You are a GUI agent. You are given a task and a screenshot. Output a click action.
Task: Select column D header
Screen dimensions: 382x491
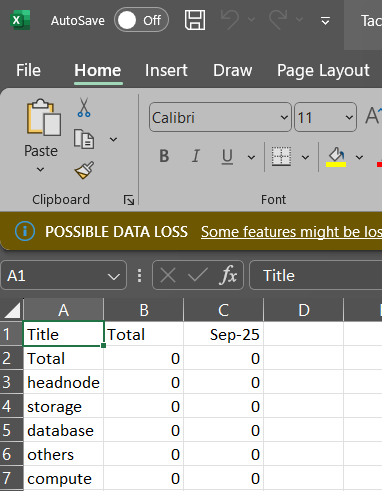303,310
